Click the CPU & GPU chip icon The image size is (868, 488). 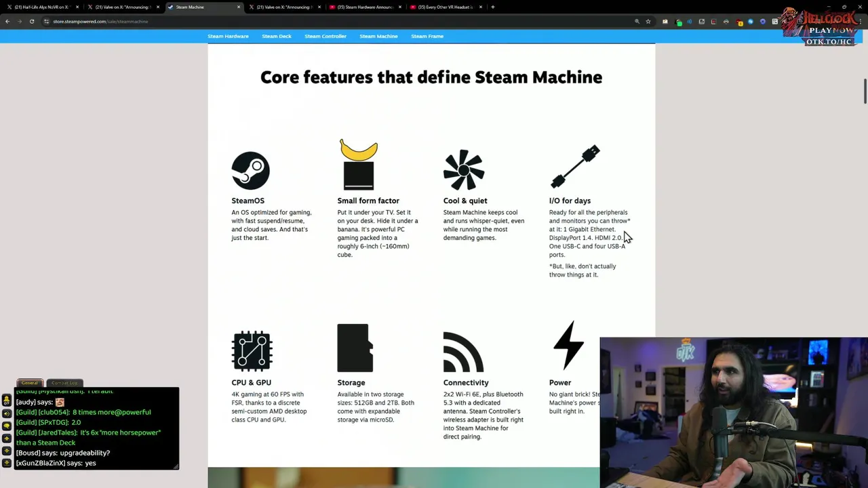(252, 351)
